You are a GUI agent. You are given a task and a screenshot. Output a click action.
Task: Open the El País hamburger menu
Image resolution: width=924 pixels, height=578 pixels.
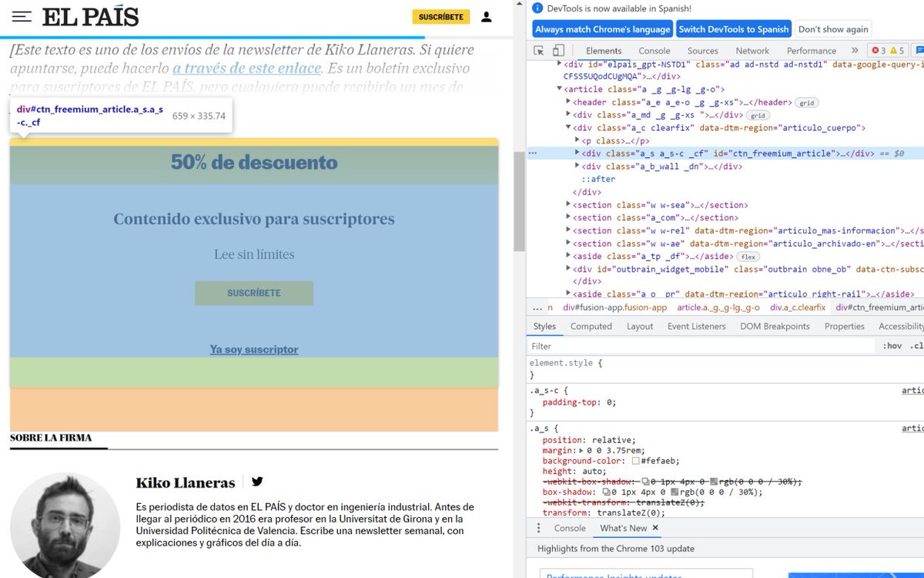[x=22, y=16]
